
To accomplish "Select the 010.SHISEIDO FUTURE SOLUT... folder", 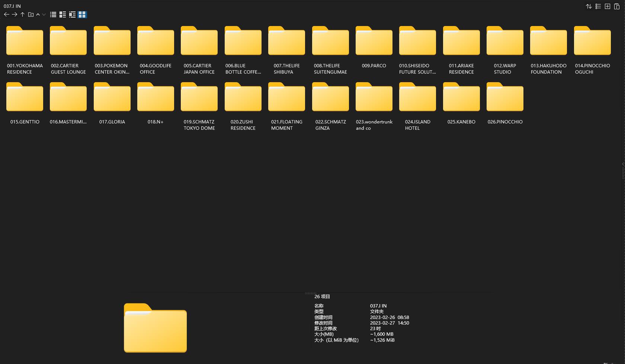I will pos(418,50).
